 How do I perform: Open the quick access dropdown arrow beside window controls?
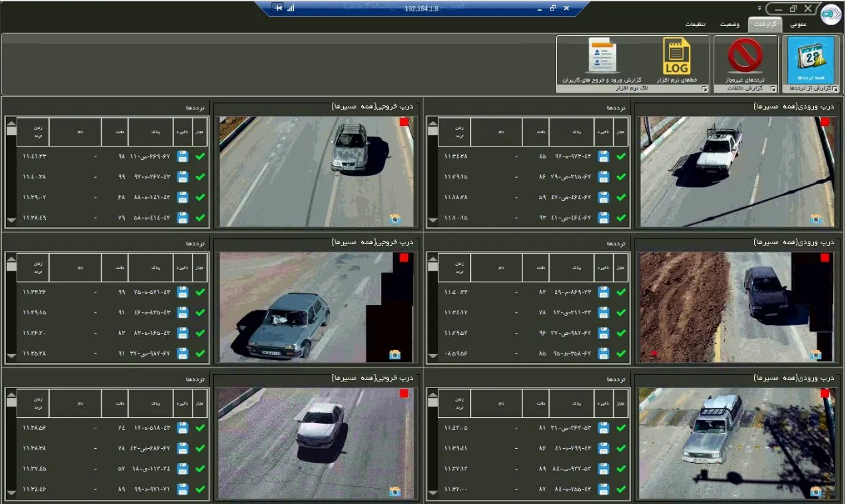tap(759, 8)
